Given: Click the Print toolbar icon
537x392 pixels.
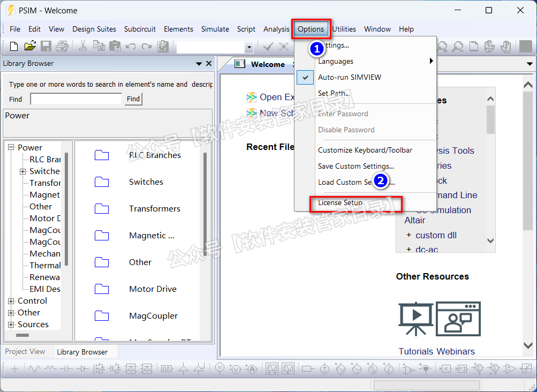Looking at the screenshot, I should tap(62, 46).
